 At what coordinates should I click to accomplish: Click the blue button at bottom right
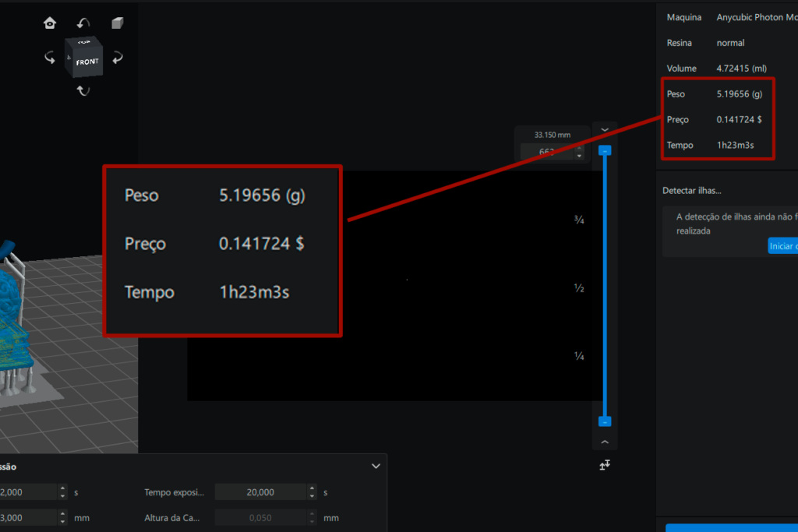[x=732, y=527]
